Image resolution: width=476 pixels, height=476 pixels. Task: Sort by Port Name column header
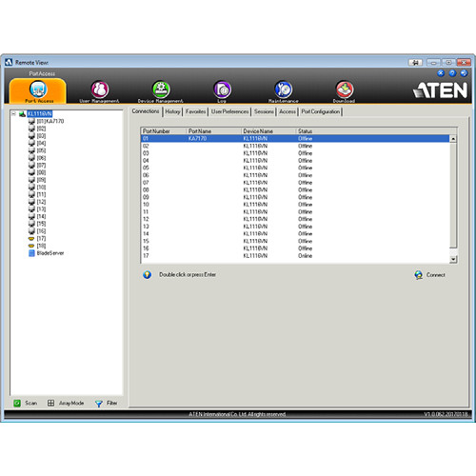tap(213, 131)
